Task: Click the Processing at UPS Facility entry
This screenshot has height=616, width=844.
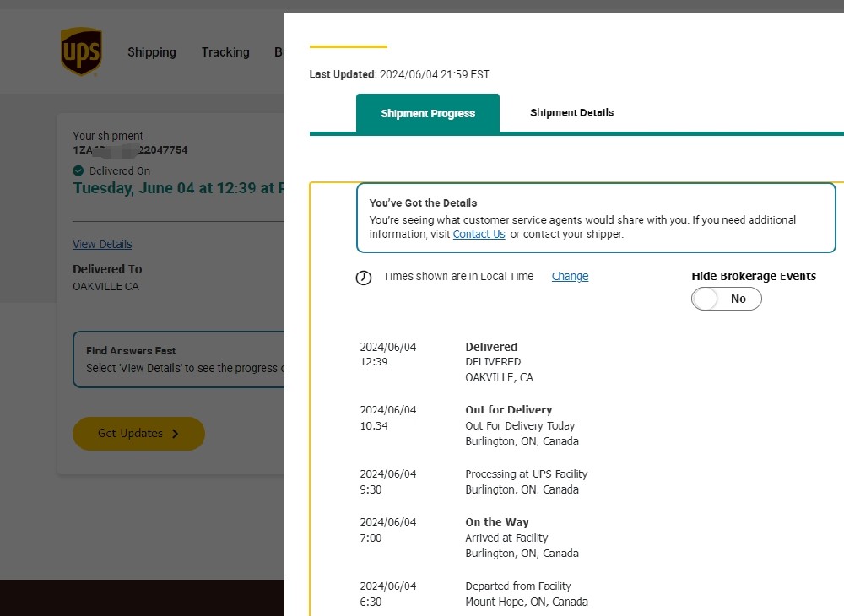Action: point(527,474)
